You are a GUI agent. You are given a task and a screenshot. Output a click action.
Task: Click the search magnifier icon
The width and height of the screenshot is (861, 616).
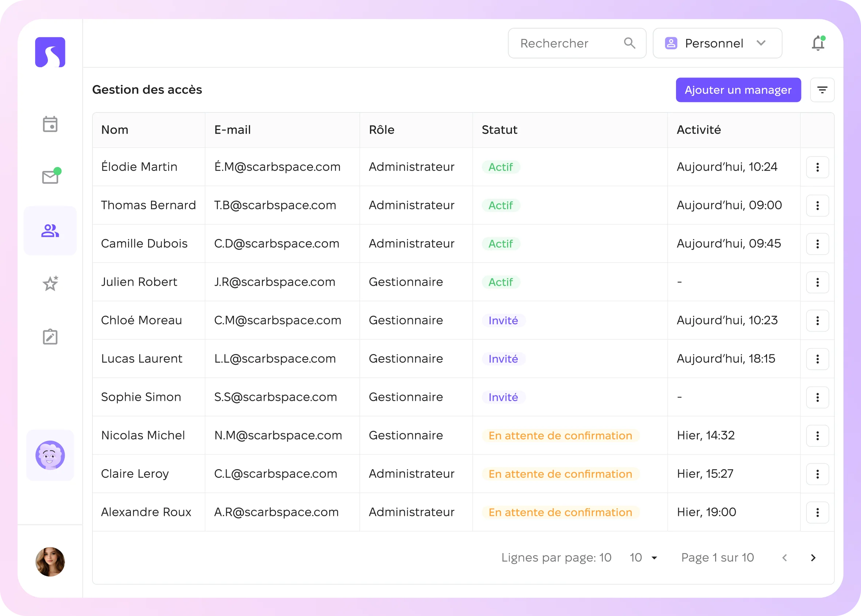click(630, 43)
